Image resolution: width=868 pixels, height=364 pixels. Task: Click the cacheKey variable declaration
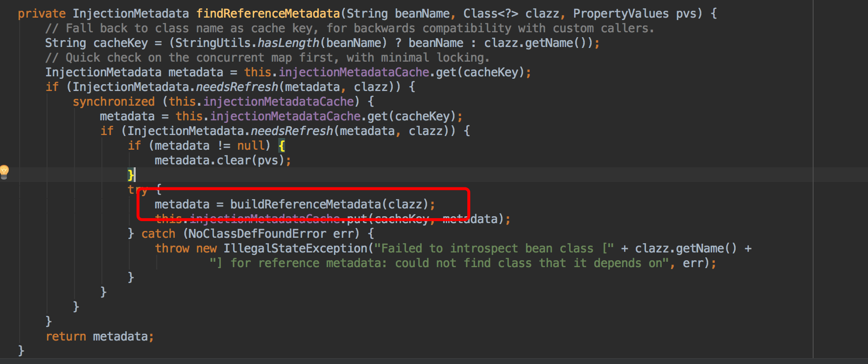[121, 43]
